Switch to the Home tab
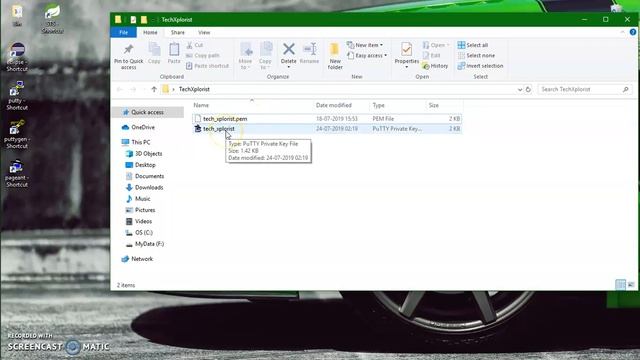The width and height of the screenshot is (640, 360). (150, 32)
